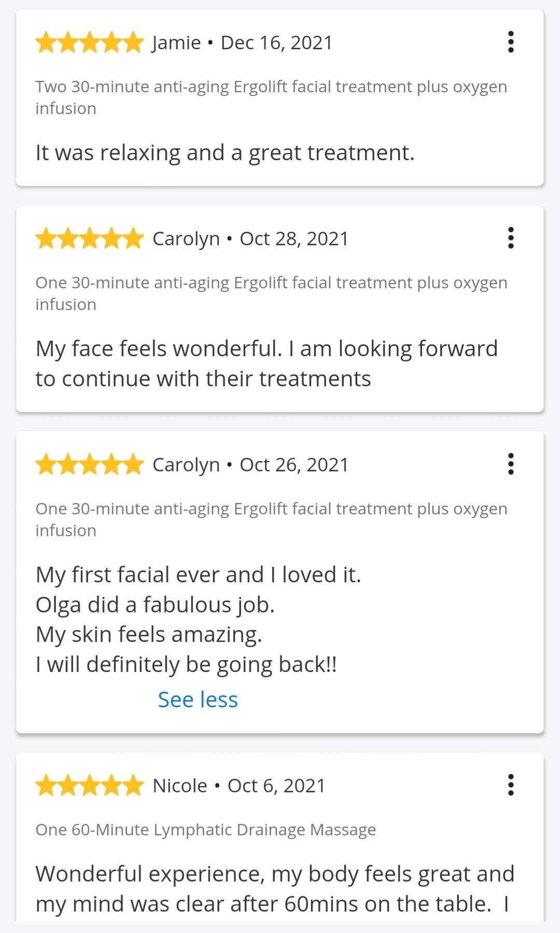Click the 'Wonderful experience' review text

275,888
